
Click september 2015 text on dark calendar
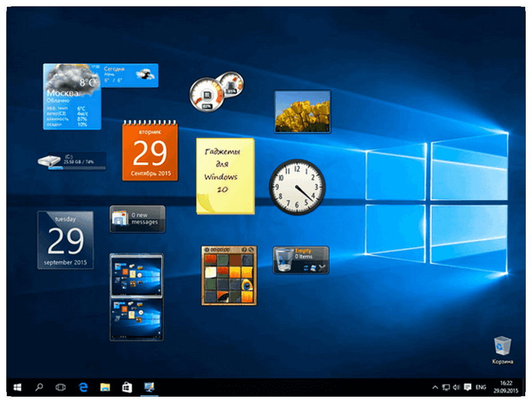pos(65,263)
